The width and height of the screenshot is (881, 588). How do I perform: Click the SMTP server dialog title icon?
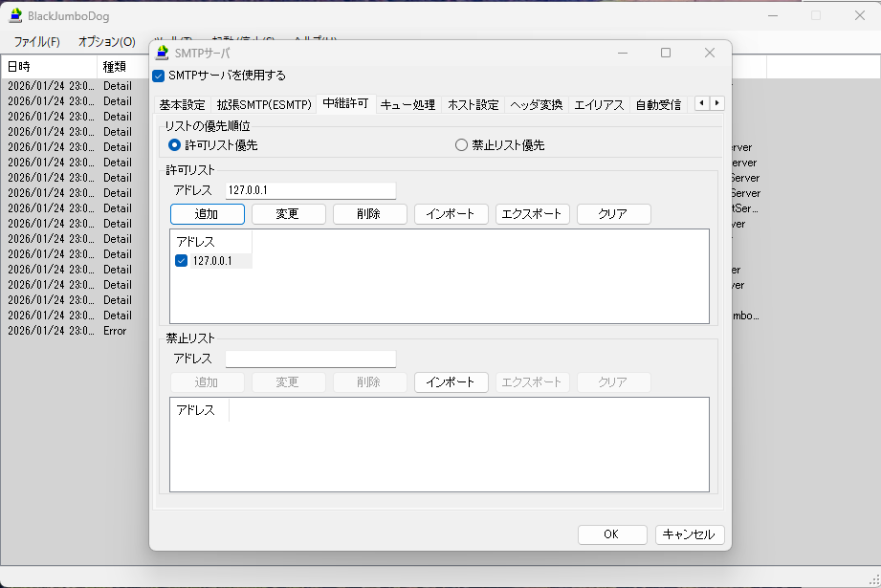tap(163, 54)
